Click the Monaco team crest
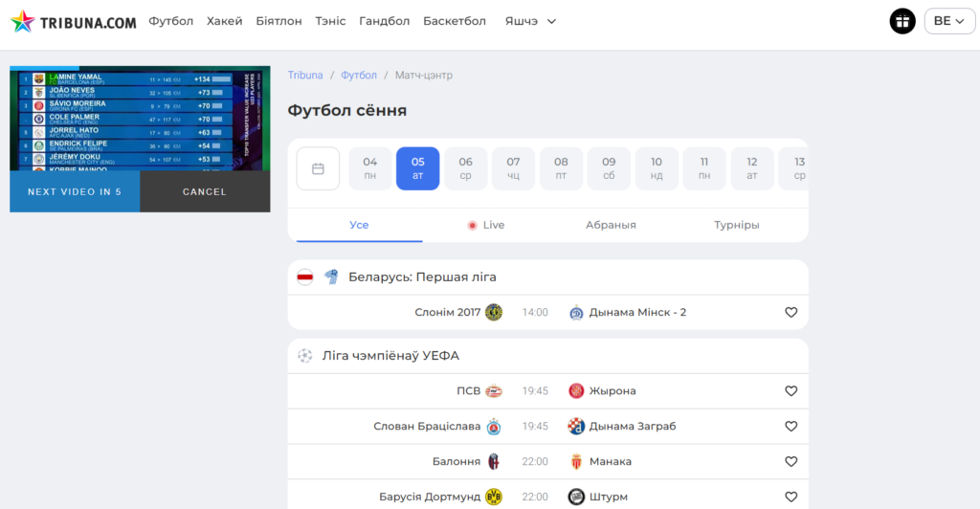Screen dimensions: 980x509 [x=576, y=461]
